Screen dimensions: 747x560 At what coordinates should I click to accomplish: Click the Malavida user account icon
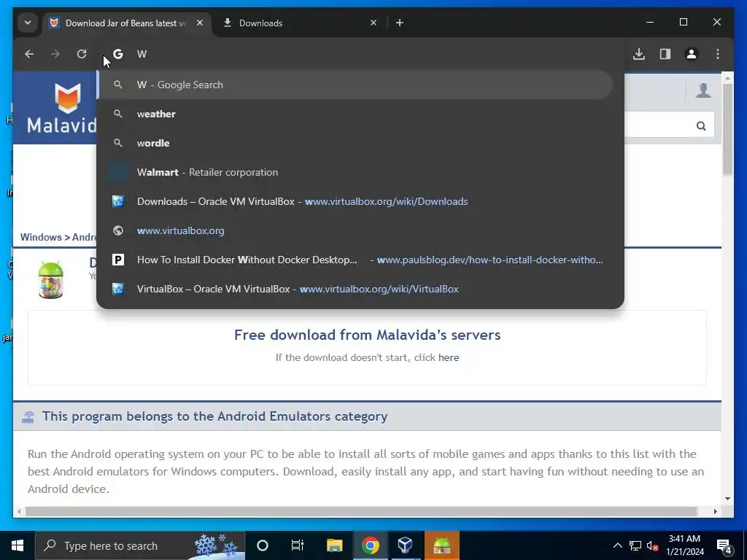point(703,90)
